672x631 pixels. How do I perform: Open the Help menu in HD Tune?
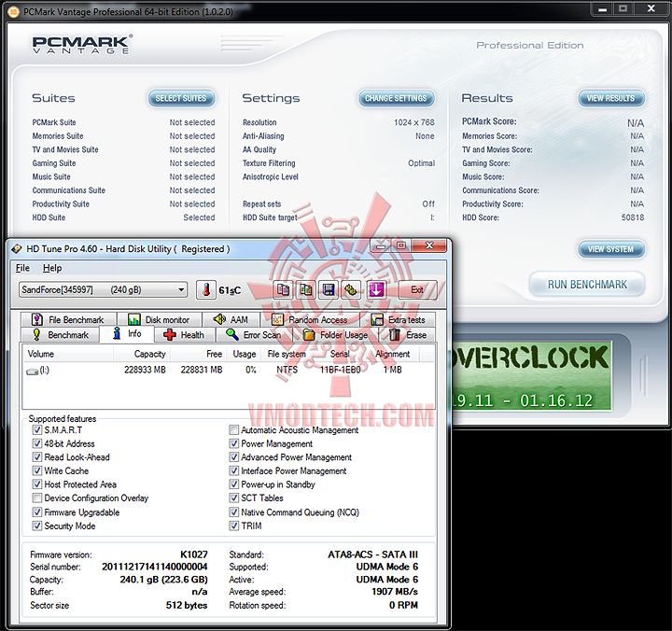coord(52,268)
